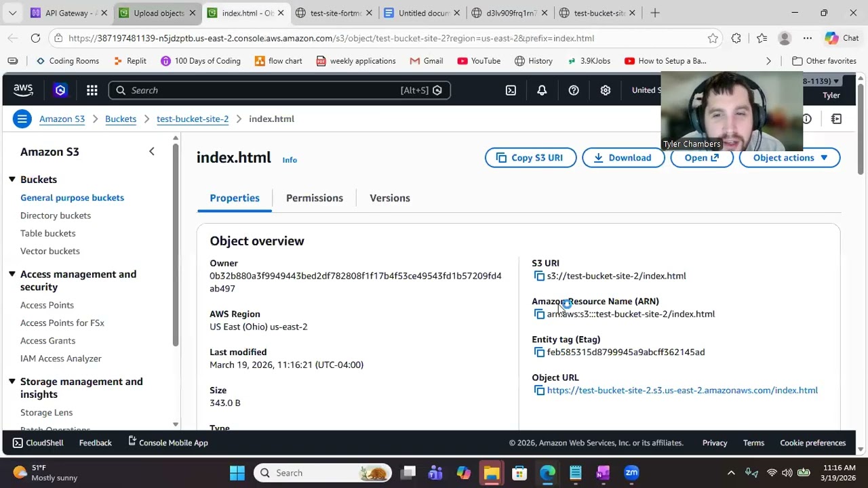Open Vector buckets in sidebar
The image size is (868, 488).
(x=50, y=251)
